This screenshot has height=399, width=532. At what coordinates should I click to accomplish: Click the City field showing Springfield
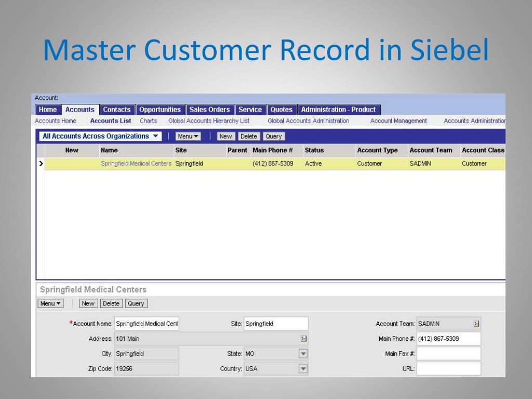click(147, 353)
